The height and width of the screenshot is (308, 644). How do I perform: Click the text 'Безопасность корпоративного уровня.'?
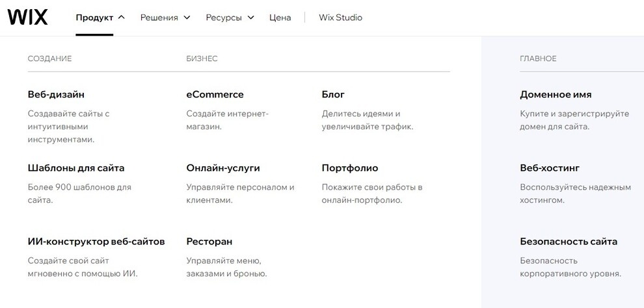[x=570, y=267]
